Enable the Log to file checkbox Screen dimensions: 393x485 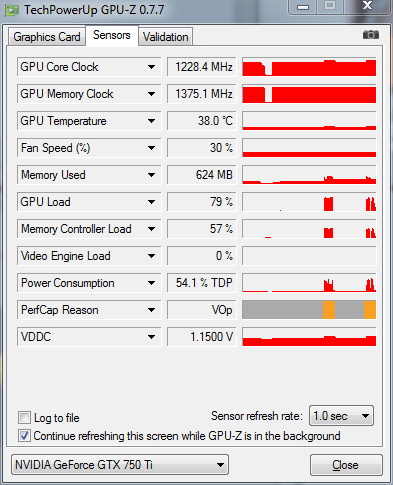24,418
